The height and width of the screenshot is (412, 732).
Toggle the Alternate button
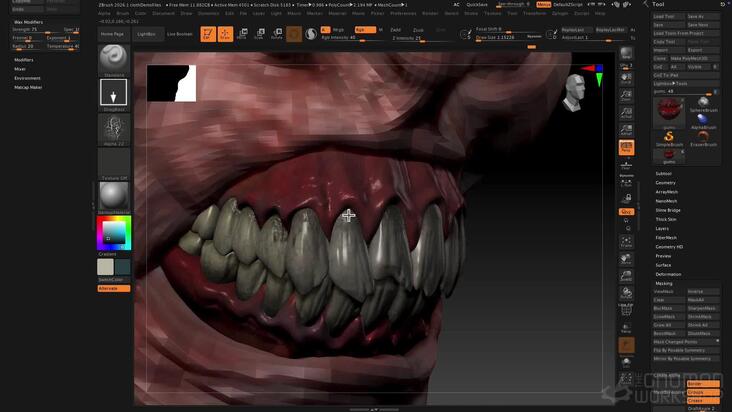113,288
